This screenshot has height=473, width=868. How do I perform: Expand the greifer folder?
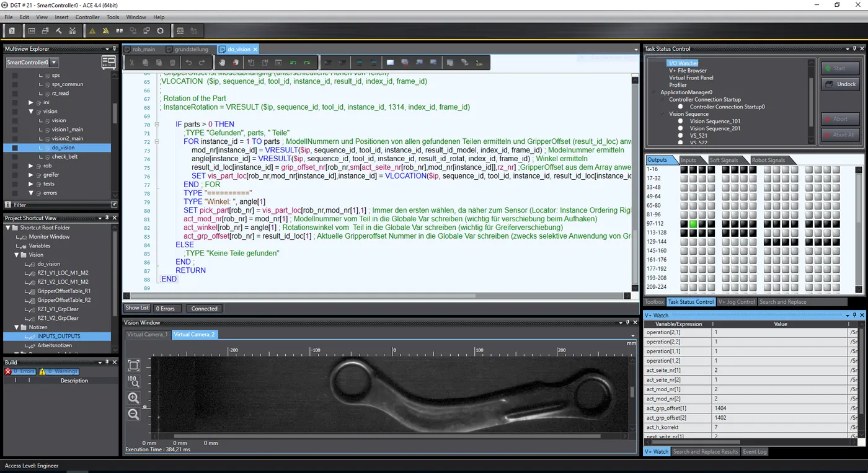pos(31,175)
